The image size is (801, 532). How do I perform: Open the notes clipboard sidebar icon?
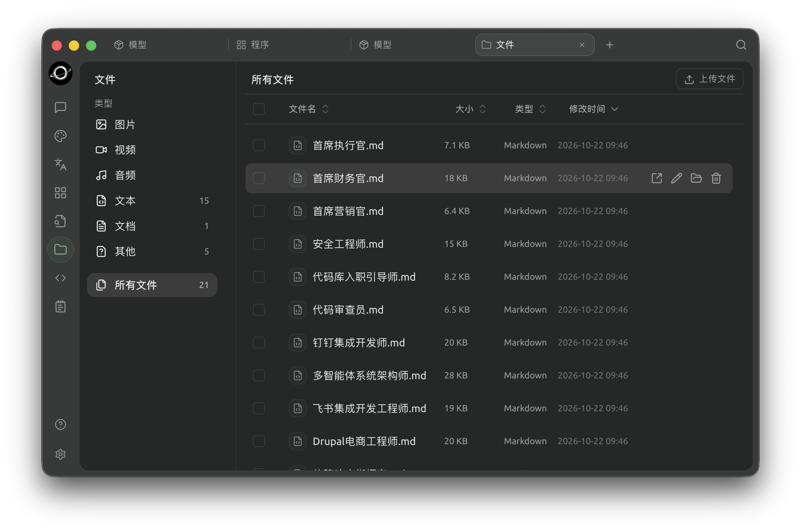60,306
